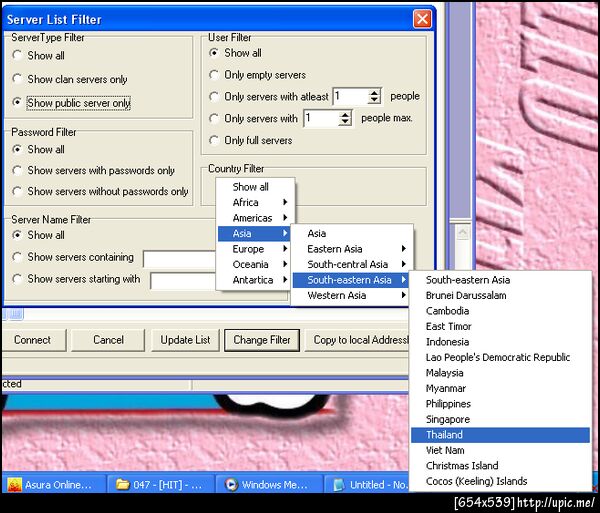The width and height of the screenshot is (600, 513).
Task: Select Christmas Island from list
Action: (500, 466)
